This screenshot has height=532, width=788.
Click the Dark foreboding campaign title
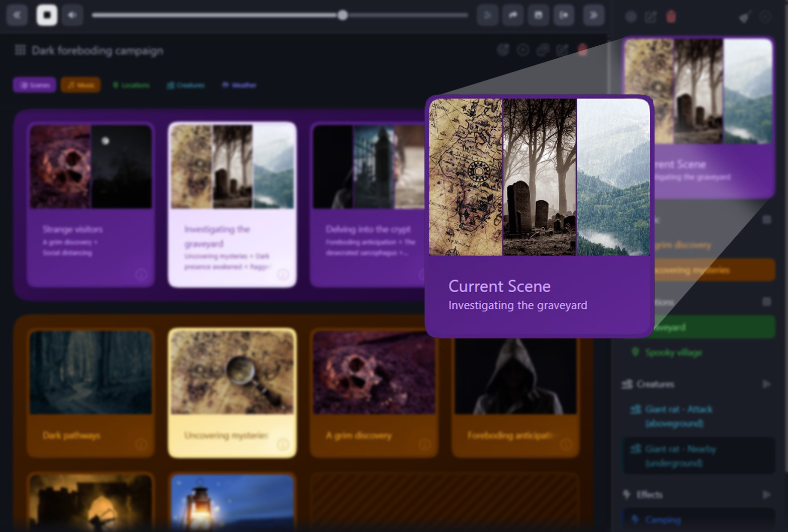pos(97,50)
